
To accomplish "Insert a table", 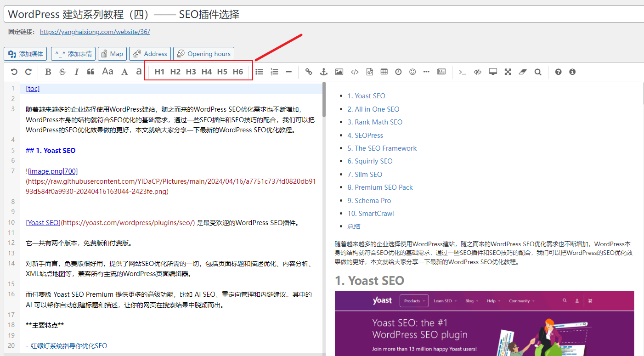I will tap(384, 72).
